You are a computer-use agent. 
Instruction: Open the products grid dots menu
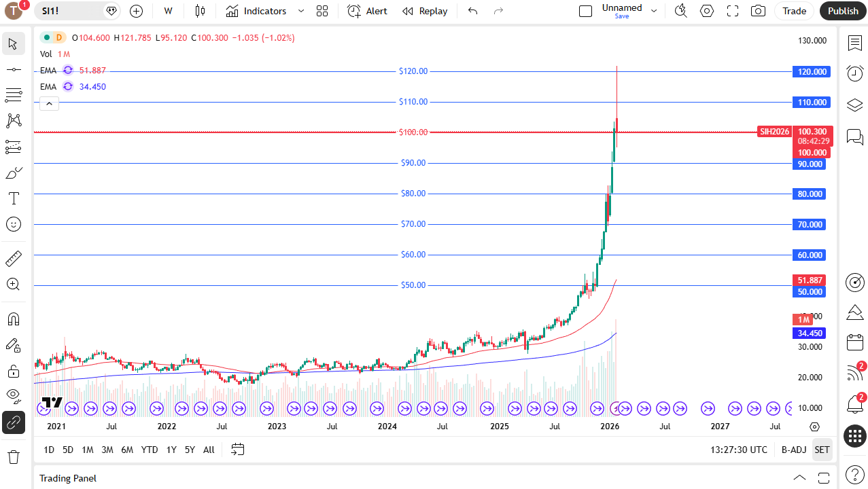click(854, 436)
